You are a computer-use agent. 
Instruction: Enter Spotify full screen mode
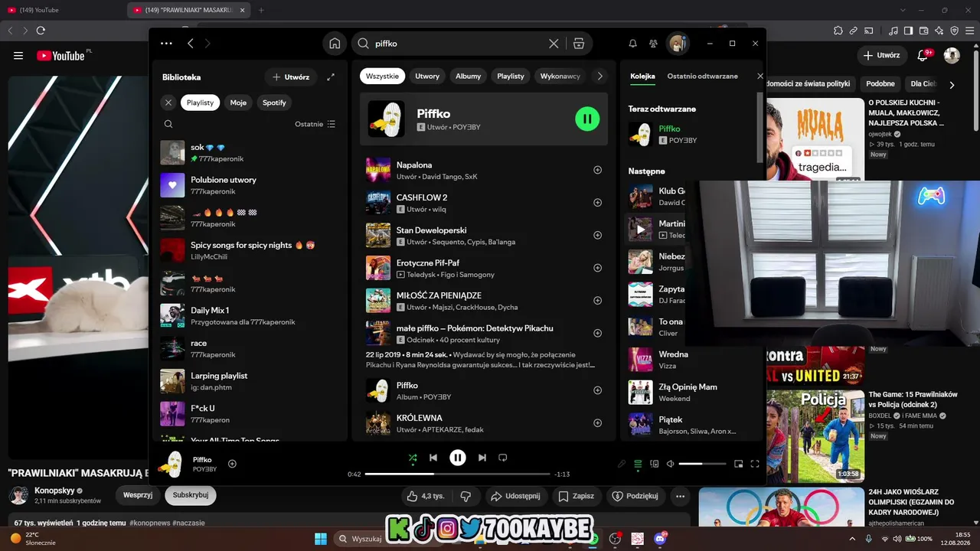[x=755, y=464]
